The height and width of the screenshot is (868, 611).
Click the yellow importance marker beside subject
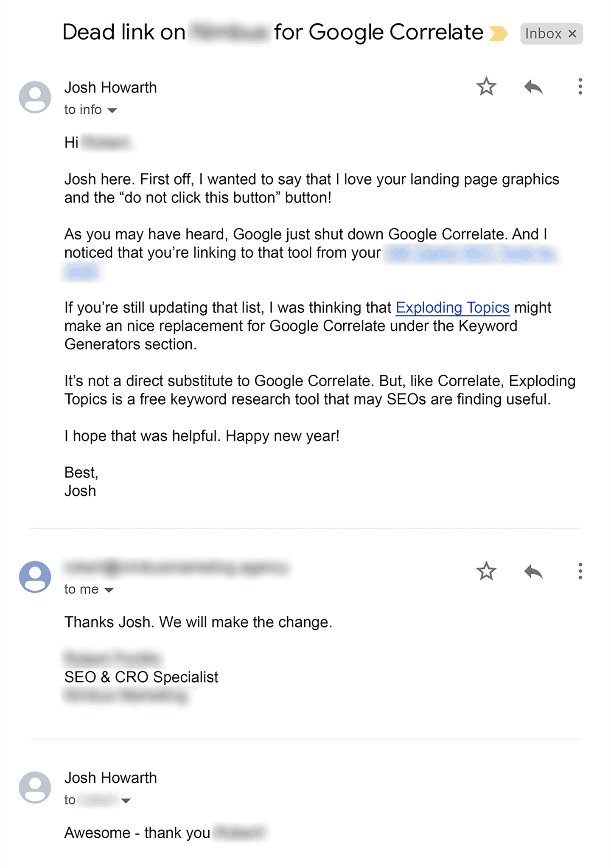click(x=498, y=34)
